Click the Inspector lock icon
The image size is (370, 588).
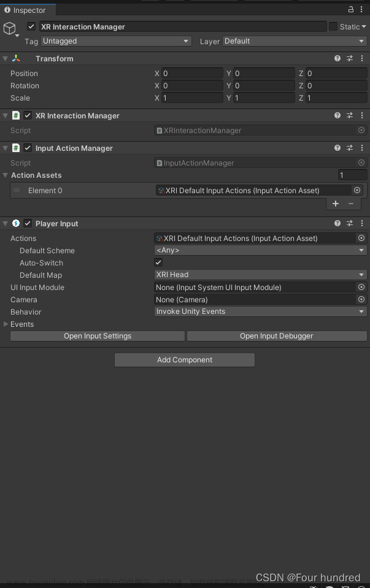pyautogui.click(x=350, y=9)
